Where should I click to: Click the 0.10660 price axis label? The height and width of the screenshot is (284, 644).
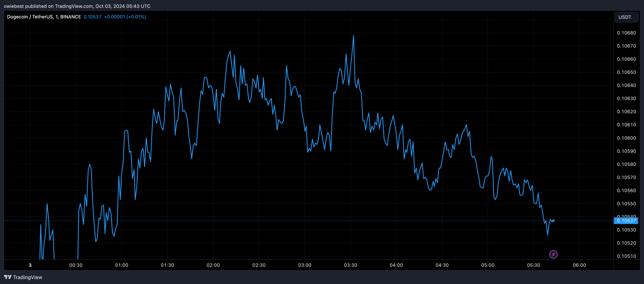(x=626, y=59)
